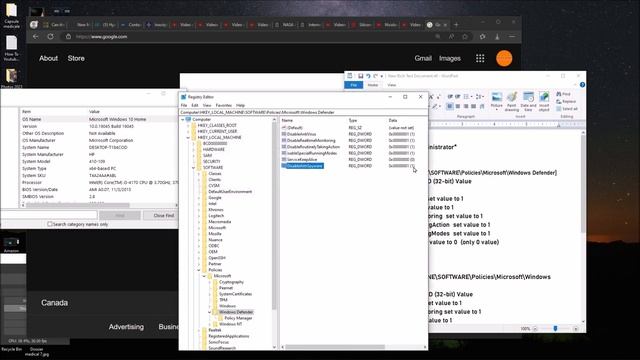Image resolution: width=640 pixels, height=360 pixels.
Task: Click the Insert object icon in WordPad
Action: pyautogui.click(x=544, y=101)
